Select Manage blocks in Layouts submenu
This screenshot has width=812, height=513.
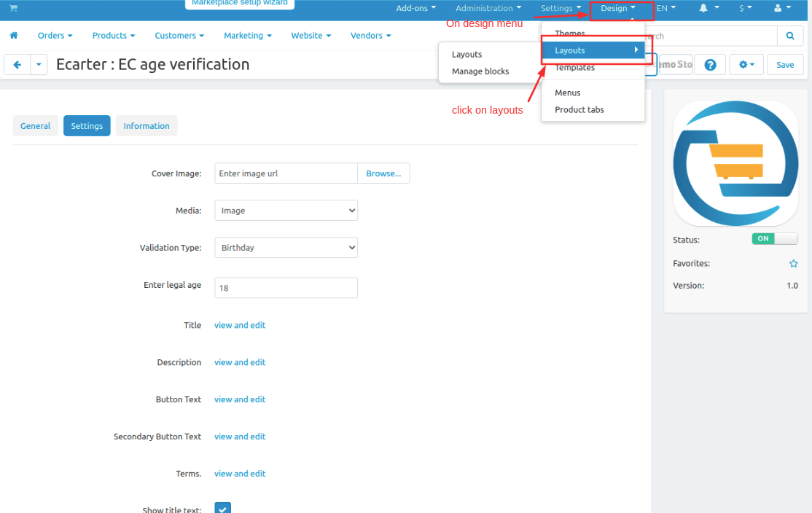[x=480, y=71]
